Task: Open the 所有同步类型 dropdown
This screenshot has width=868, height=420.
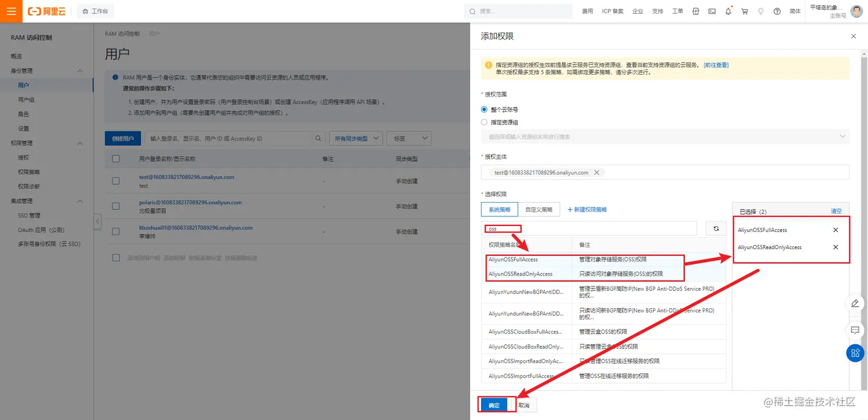Action: [356, 138]
